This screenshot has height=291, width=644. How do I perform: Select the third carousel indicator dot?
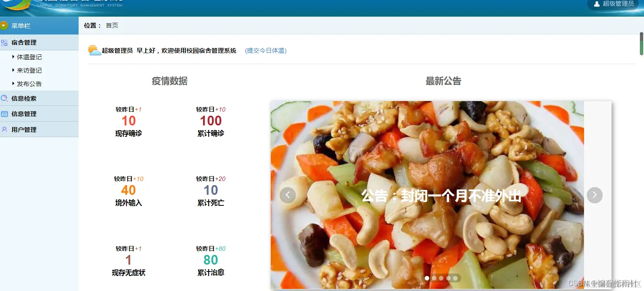click(441, 278)
